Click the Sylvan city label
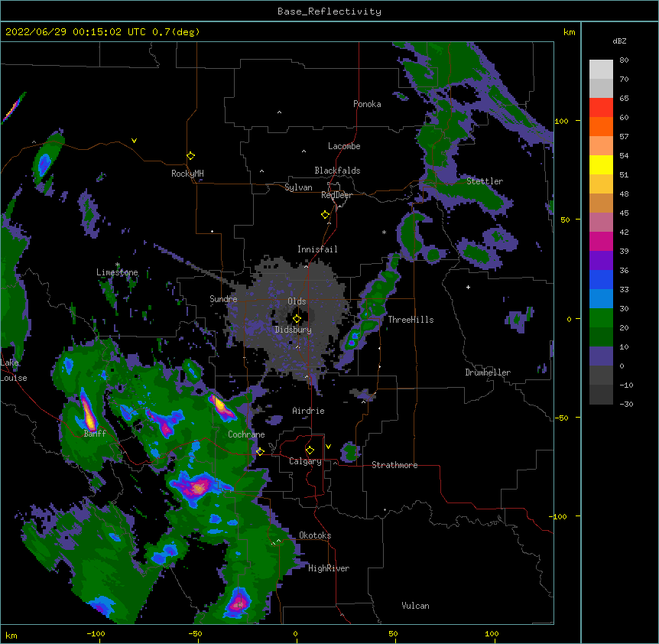Image resolution: width=659 pixels, height=644 pixels. pos(298,187)
